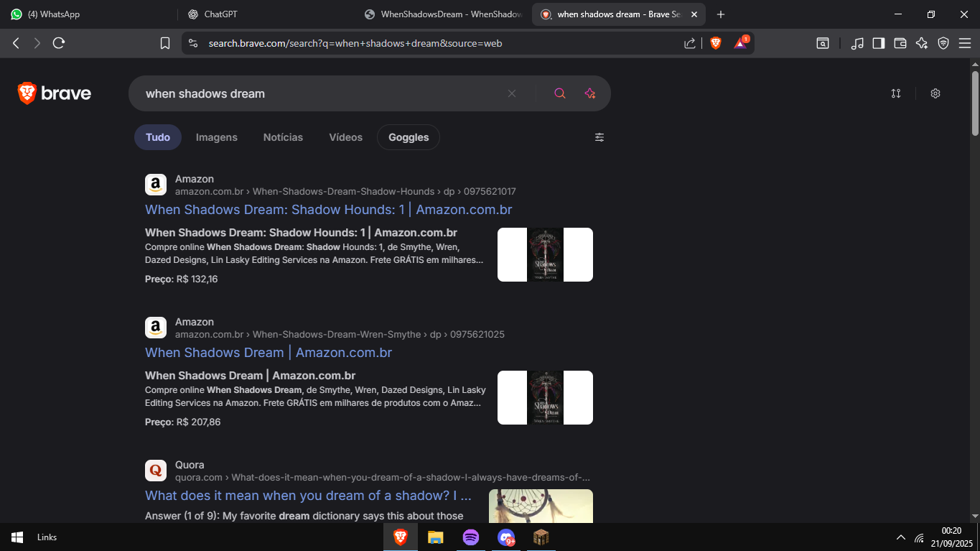Click the Quora favicon icon
Viewport: 980px width, 551px height.
[156, 471]
